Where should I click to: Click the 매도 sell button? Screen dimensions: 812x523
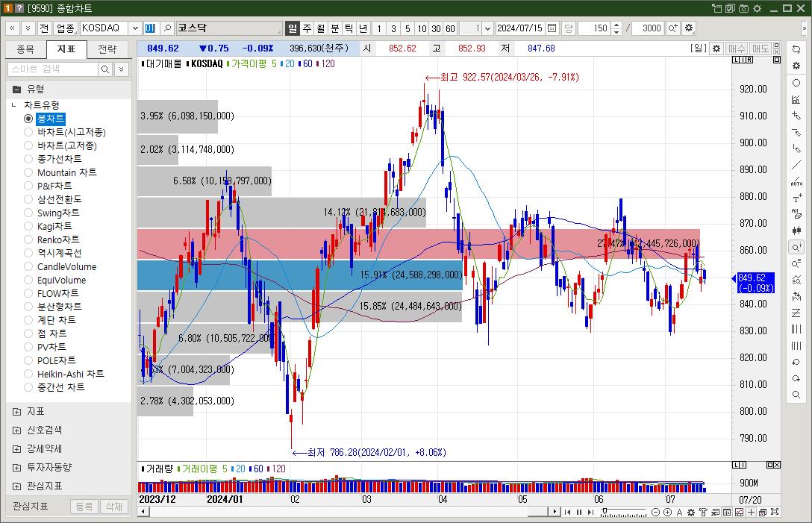point(761,48)
